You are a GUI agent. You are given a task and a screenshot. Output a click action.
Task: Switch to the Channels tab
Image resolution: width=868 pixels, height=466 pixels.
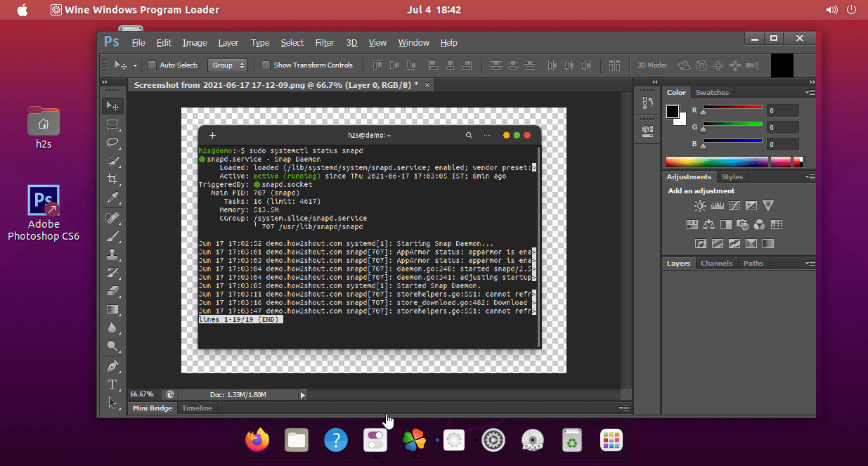click(716, 263)
